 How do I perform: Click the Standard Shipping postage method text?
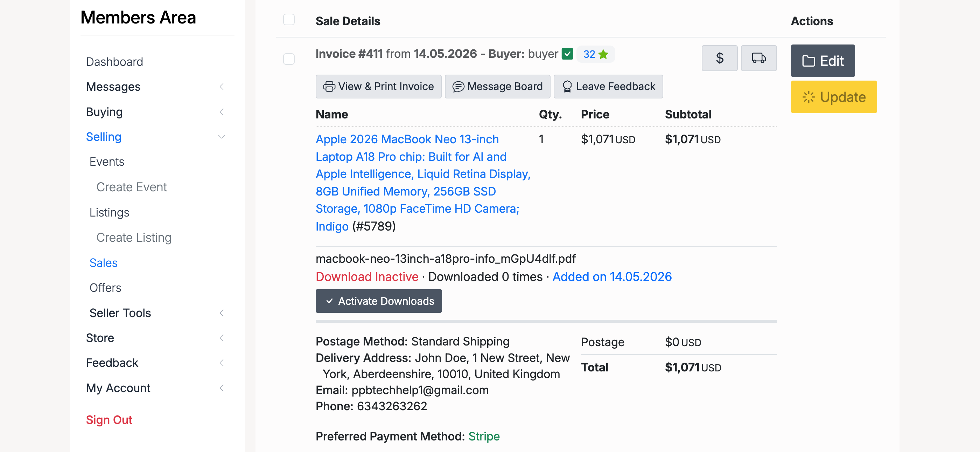pyautogui.click(x=460, y=341)
